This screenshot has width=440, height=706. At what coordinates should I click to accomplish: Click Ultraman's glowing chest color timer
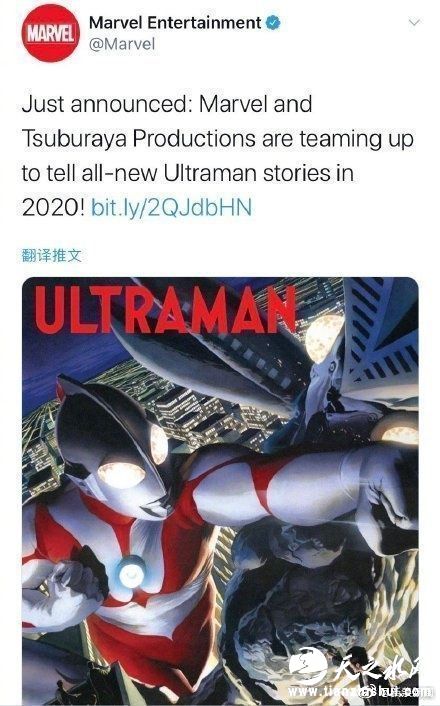pos(131,572)
